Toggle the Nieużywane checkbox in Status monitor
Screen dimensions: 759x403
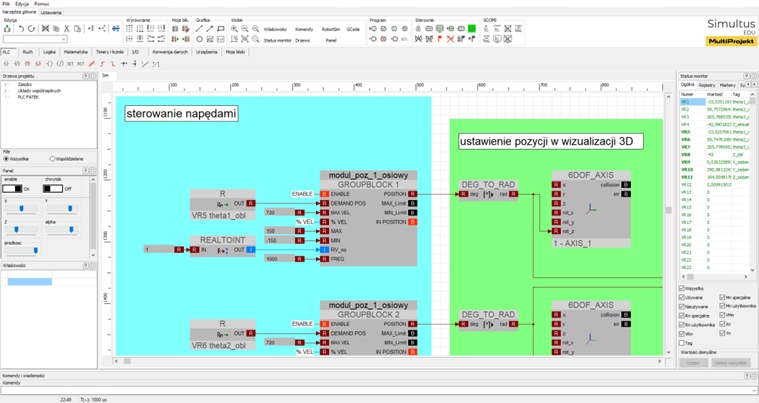(x=683, y=306)
